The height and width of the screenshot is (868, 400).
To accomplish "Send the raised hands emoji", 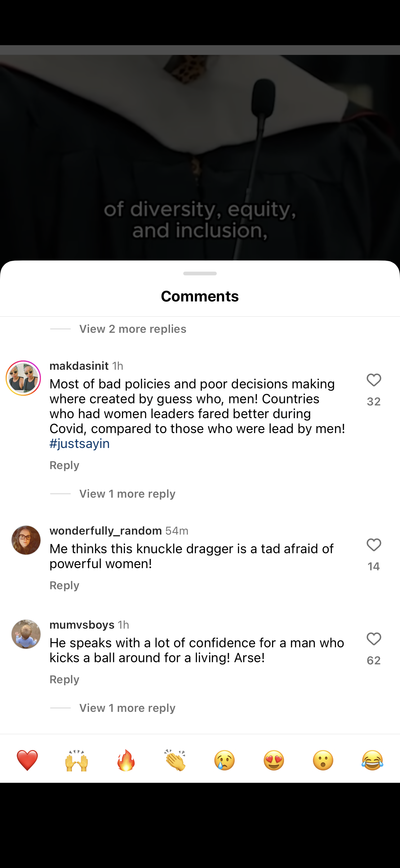I will click(x=76, y=760).
